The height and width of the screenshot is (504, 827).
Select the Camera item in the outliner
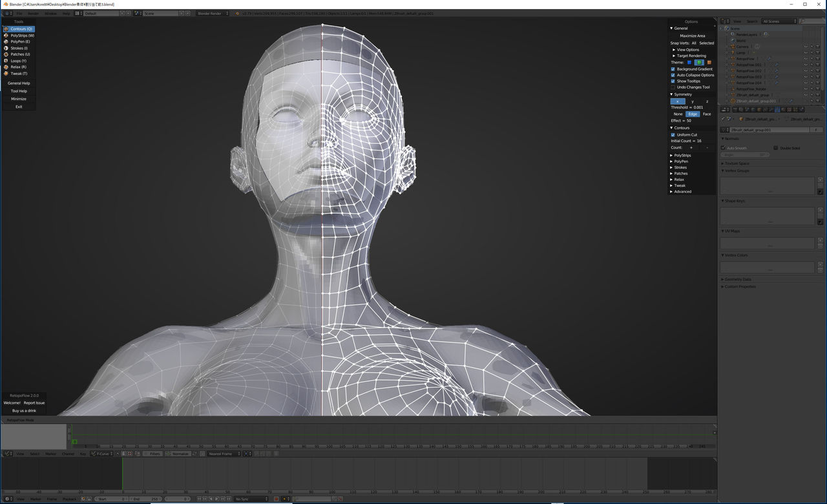740,47
